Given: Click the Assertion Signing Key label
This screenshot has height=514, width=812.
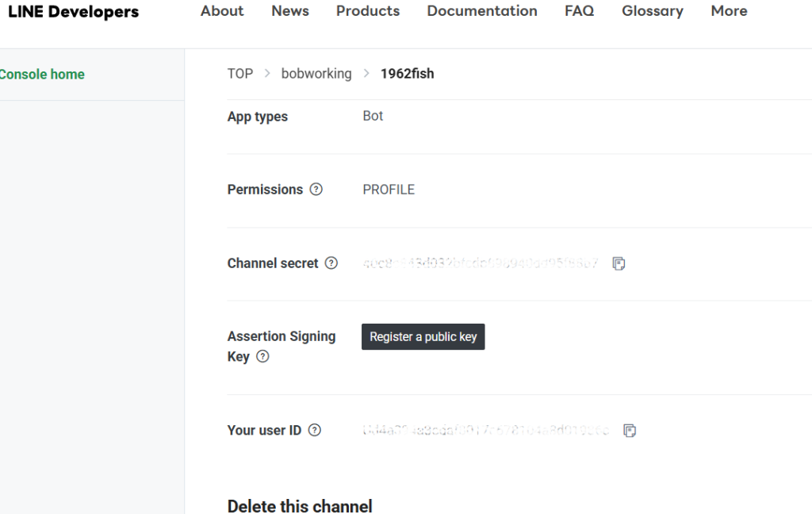Looking at the screenshot, I should tap(282, 346).
